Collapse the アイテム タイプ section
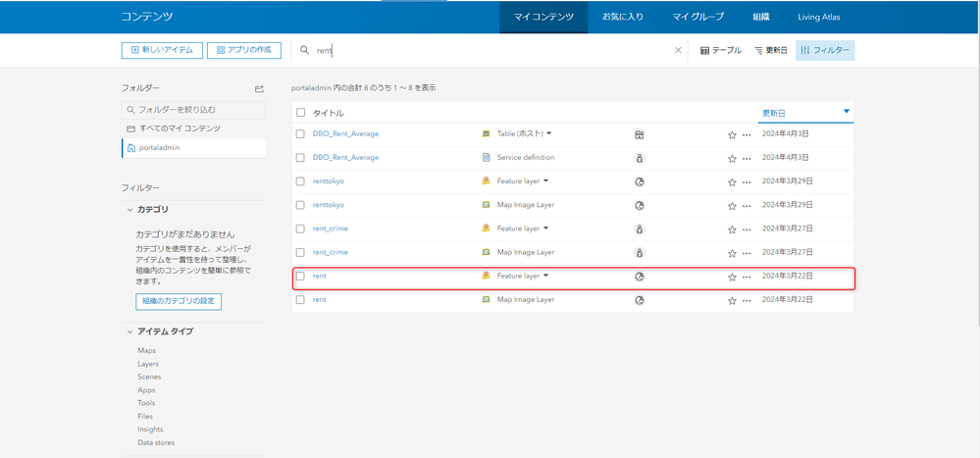Viewport: 980px width, 458px height. (130, 331)
